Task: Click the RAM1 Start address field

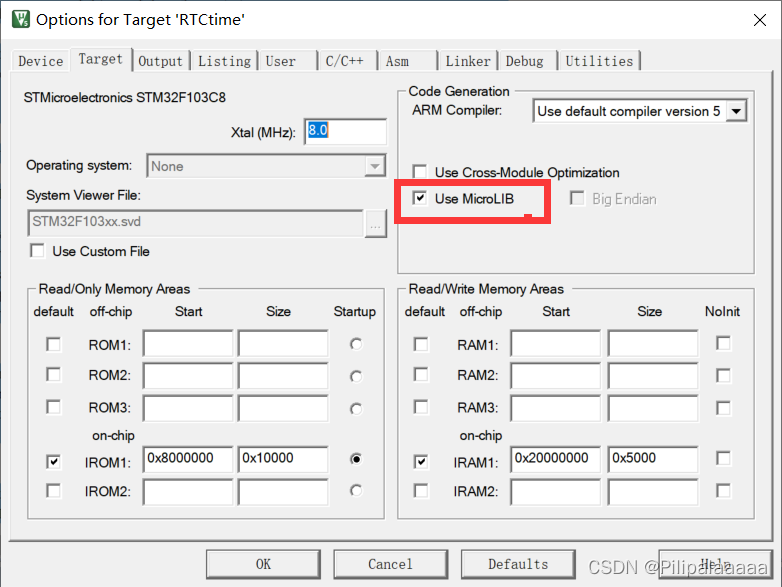Action: [556, 343]
